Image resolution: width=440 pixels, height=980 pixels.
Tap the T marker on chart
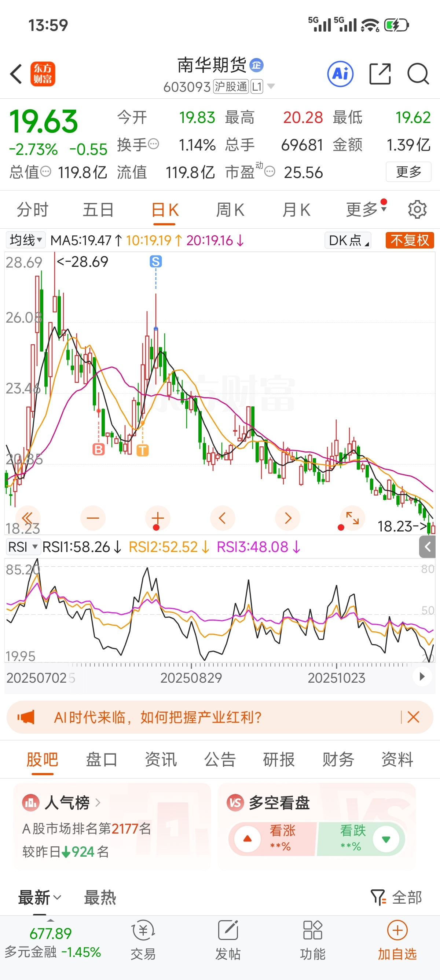pyautogui.click(x=143, y=450)
